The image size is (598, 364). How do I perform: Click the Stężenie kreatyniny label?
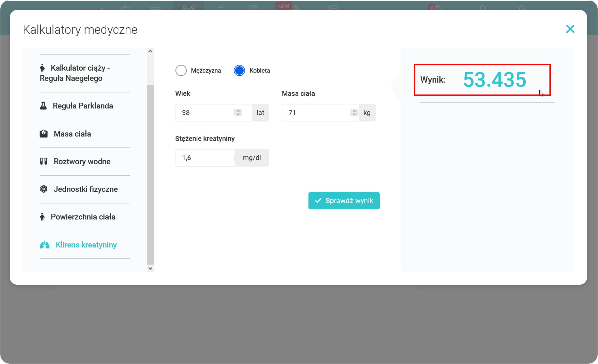coord(205,139)
